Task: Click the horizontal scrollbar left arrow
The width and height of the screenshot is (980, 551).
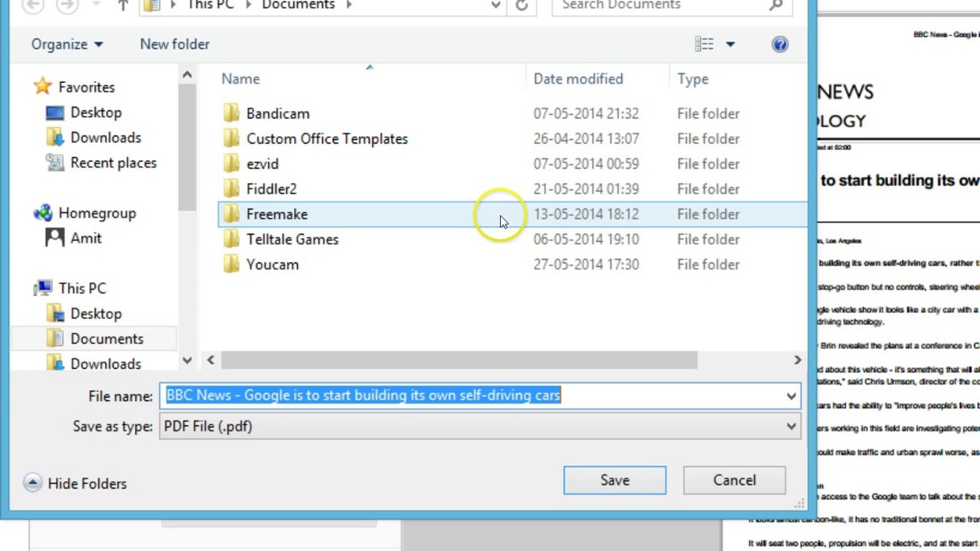Action: 211,360
